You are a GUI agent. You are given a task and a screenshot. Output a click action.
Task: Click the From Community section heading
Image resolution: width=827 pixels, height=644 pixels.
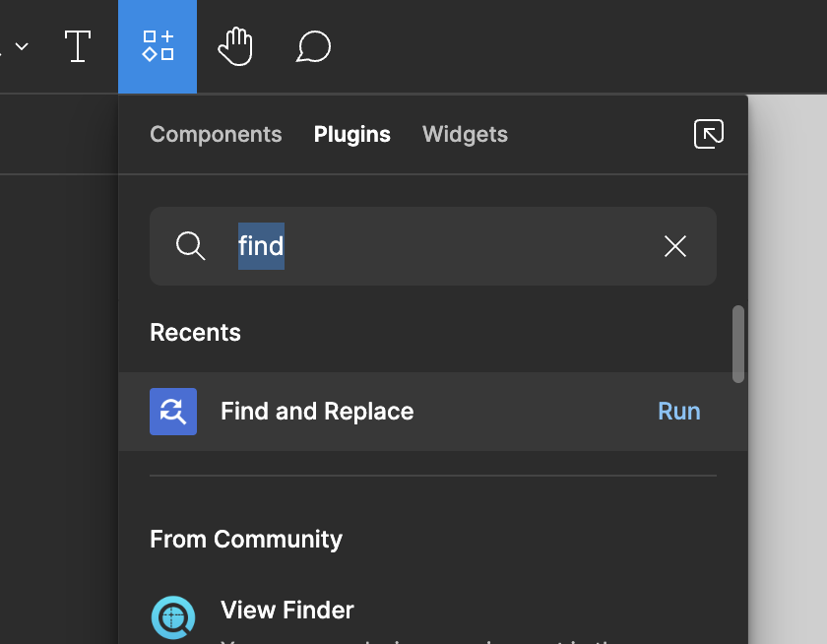coord(246,540)
